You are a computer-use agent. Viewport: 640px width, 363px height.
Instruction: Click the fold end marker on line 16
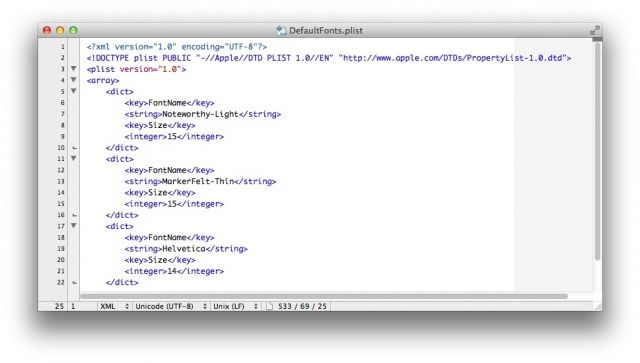pyautogui.click(x=74, y=215)
